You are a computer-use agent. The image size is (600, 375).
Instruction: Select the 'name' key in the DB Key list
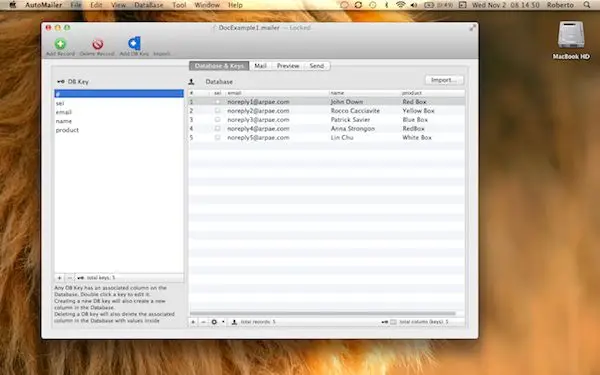(x=119, y=121)
